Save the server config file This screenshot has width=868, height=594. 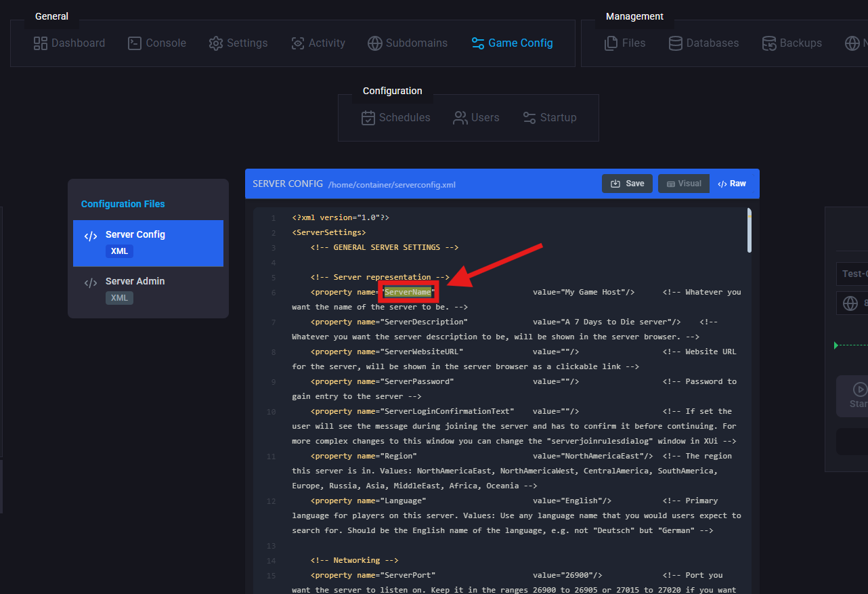pos(627,184)
